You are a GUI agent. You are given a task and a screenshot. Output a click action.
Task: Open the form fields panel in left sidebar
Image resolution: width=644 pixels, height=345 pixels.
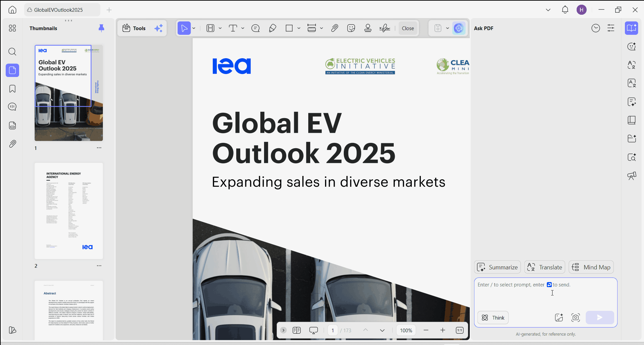(x=12, y=125)
